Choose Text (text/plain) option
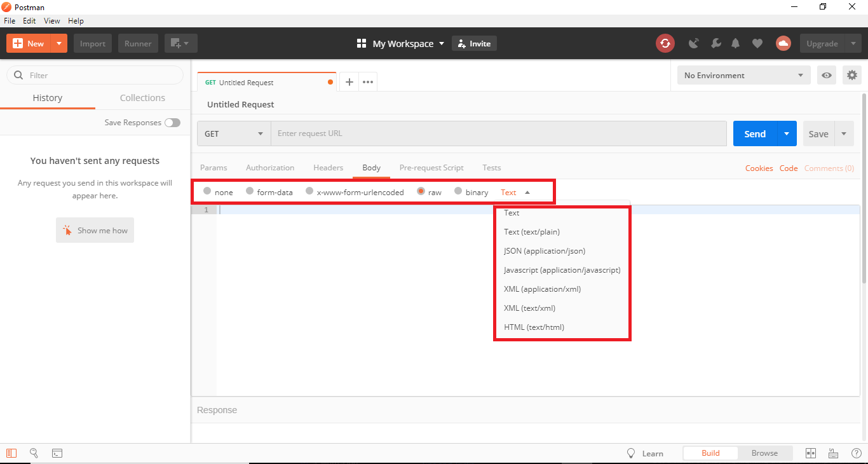Image resolution: width=868 pixels, height=464 pixels. [532, 232]
